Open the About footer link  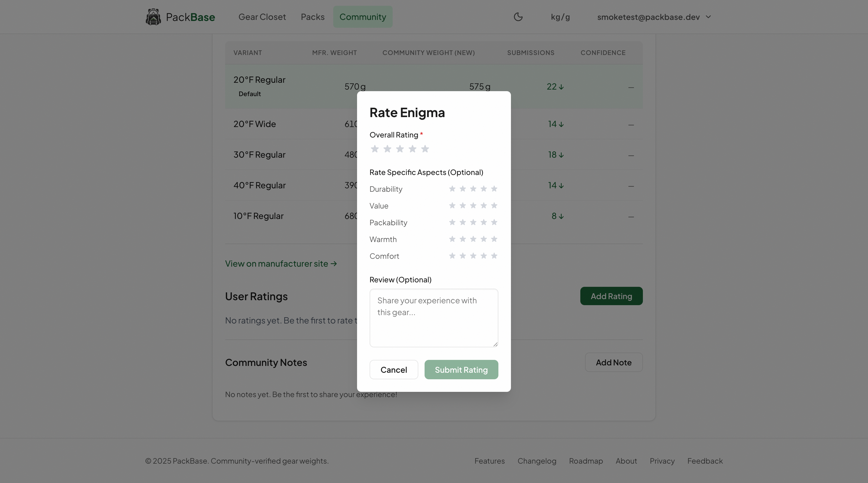[626, 461]
